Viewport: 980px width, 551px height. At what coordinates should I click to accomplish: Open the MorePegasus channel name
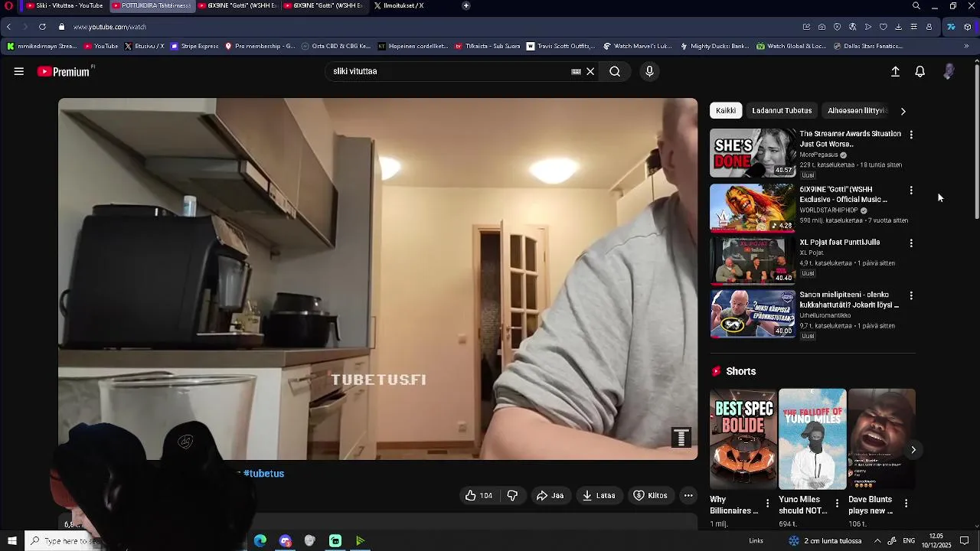pos(818,155)
